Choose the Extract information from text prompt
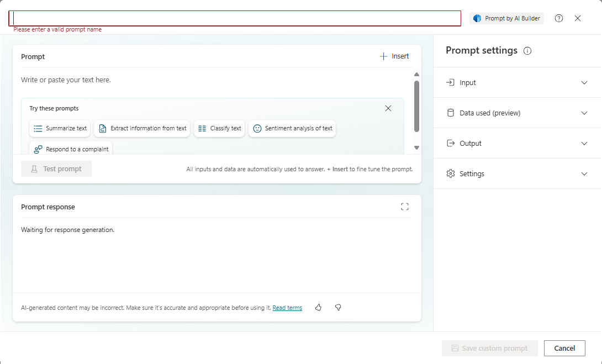The width and height of the screenshot is (602, 364). pos(142,128)
